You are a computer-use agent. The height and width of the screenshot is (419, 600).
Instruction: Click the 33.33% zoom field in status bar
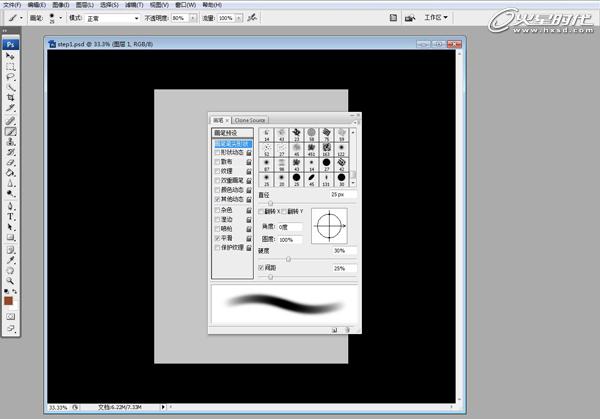58,408
